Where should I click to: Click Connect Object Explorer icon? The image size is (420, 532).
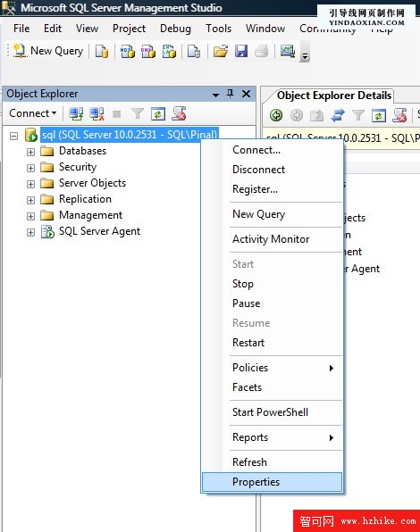(x=76, y=114)
